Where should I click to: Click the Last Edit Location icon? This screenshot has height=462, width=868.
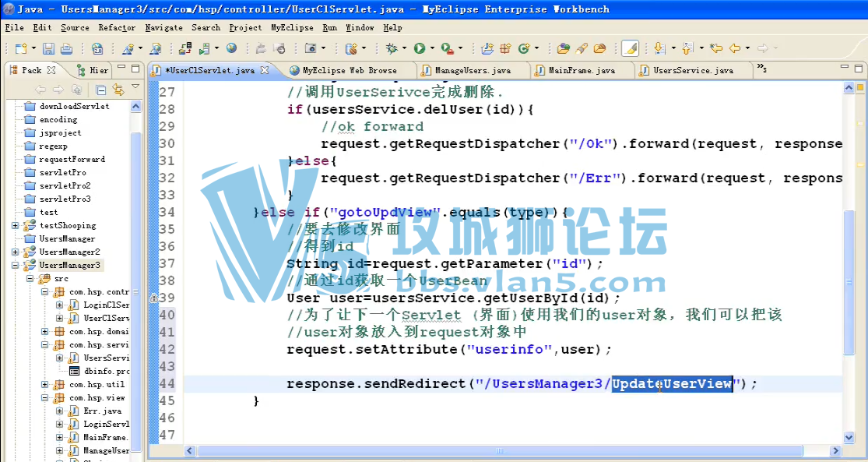715,49
